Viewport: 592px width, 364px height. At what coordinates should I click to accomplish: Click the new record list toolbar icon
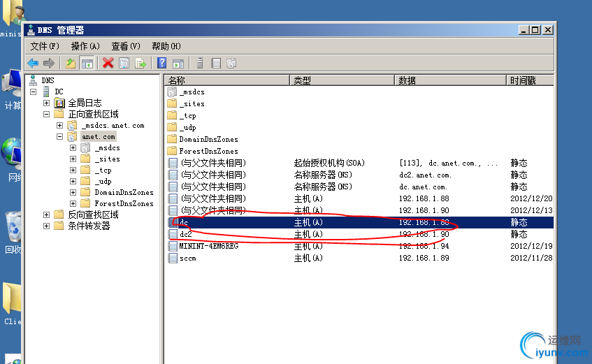tap(216, 63)
